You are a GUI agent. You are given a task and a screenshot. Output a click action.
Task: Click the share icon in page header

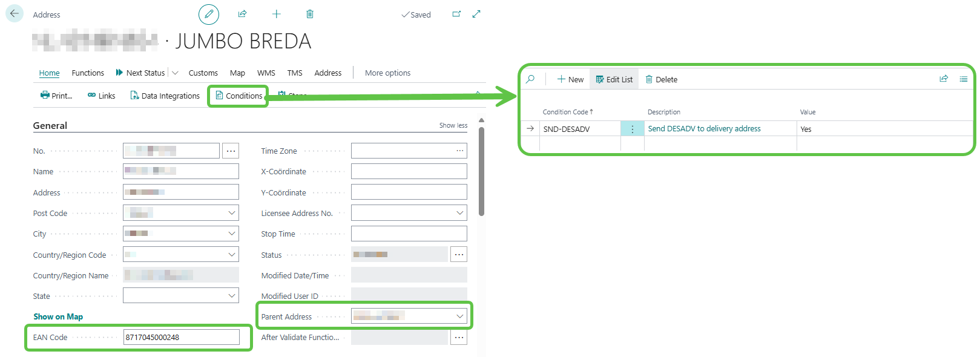(x=242, y=14)
